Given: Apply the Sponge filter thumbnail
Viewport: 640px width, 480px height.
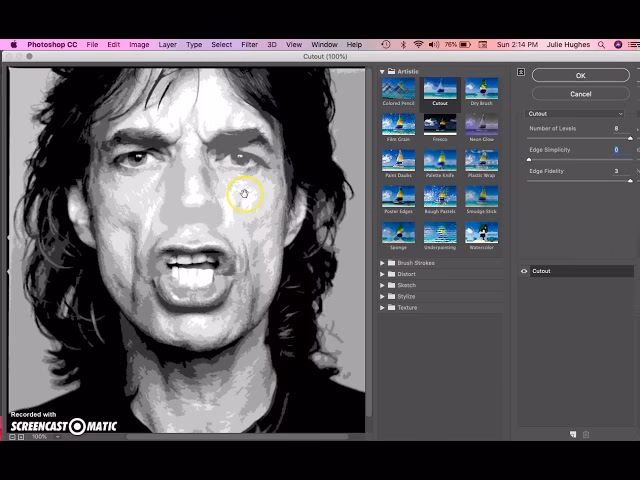Looking at the screenshot, I should point(398,232).
